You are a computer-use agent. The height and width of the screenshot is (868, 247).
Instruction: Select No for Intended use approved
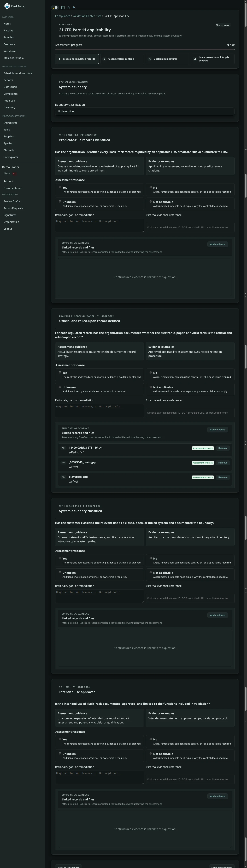coord(151,739)
